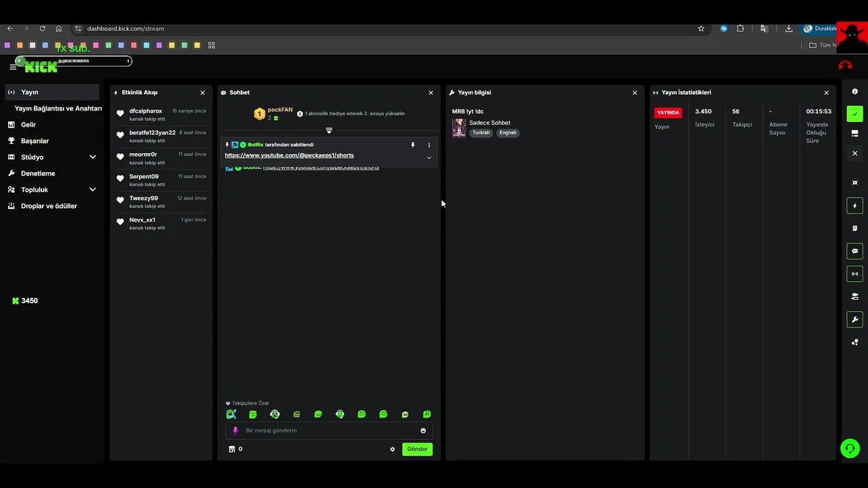The width and height of the screenshot is (868, 488).
Task: Click the peckFAN top gifter badge
Action: 259,114
